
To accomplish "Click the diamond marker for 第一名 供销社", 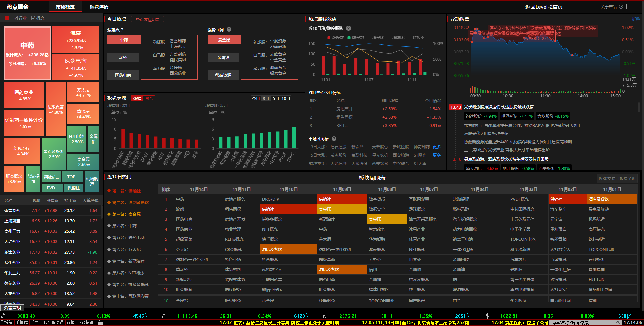I will (109, 191).
